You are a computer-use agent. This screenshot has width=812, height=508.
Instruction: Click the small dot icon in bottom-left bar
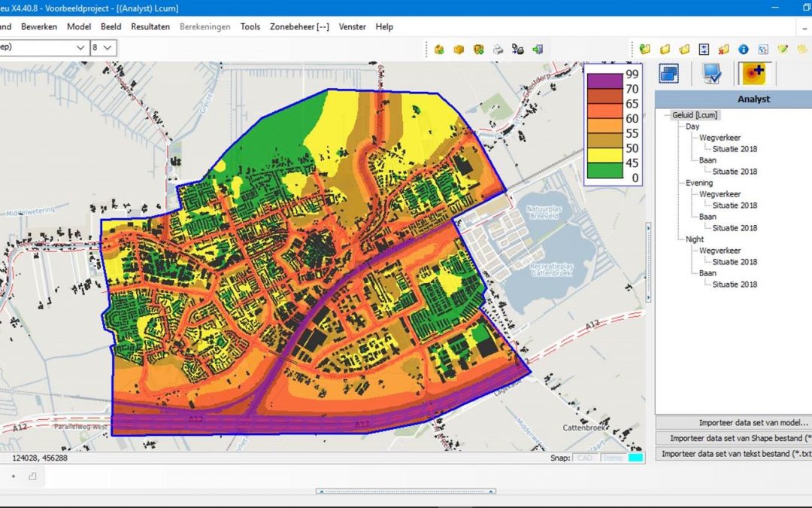pos(14,476)
